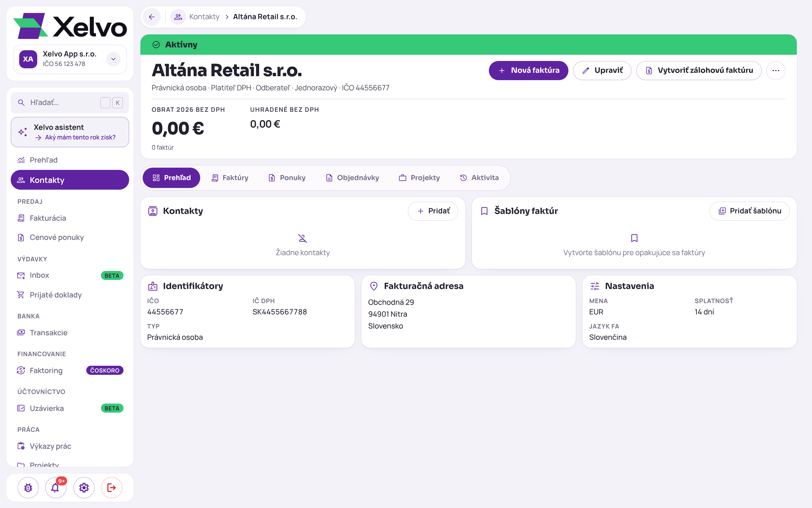
Task: Open the three-dots more actions menu
Action: coord(776,71)
